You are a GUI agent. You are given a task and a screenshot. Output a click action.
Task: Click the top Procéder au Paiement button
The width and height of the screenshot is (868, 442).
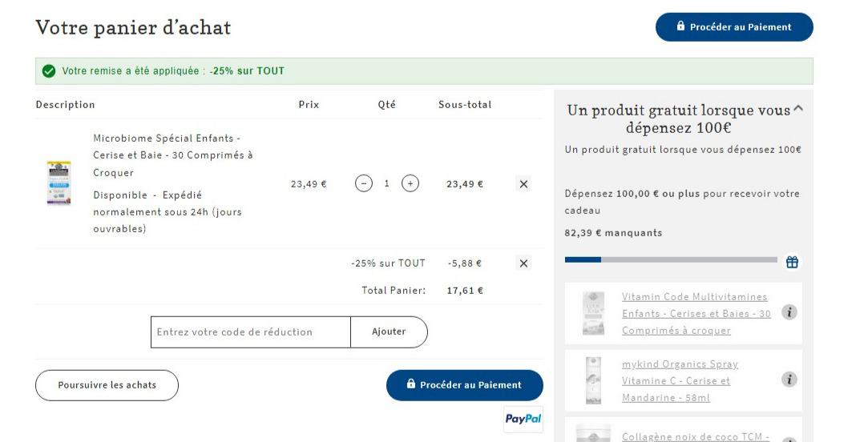(734, 27)
